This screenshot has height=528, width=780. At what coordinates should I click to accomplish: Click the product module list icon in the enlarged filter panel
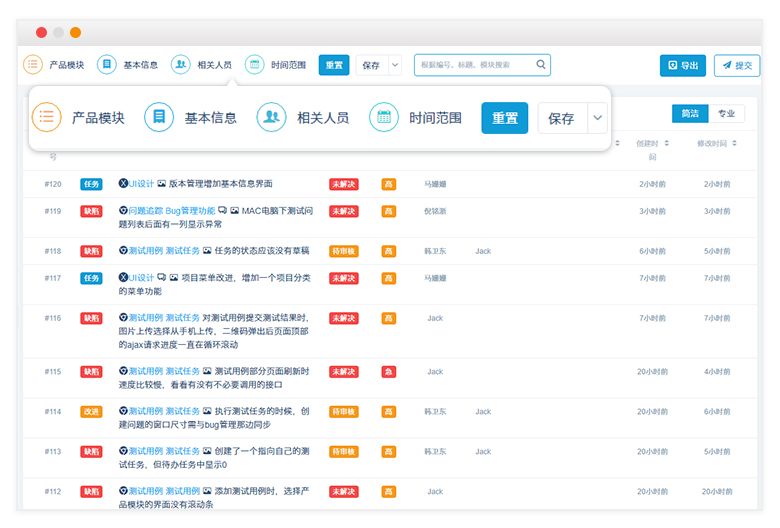(x=47, y=117)
